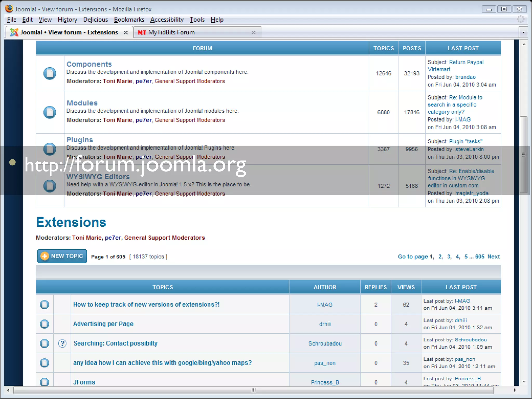532x399 pixels.
Task: Click the question mark icon in Searching row
Action: click(62, 343)
